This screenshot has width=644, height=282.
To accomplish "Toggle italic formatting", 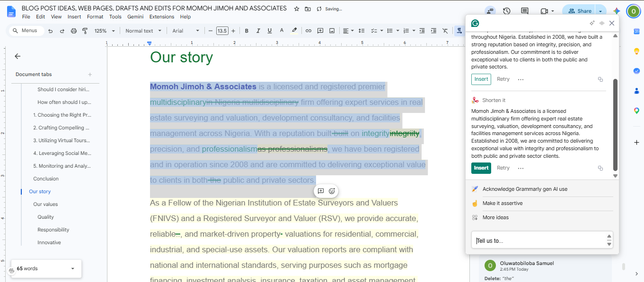I will [258, 31].
